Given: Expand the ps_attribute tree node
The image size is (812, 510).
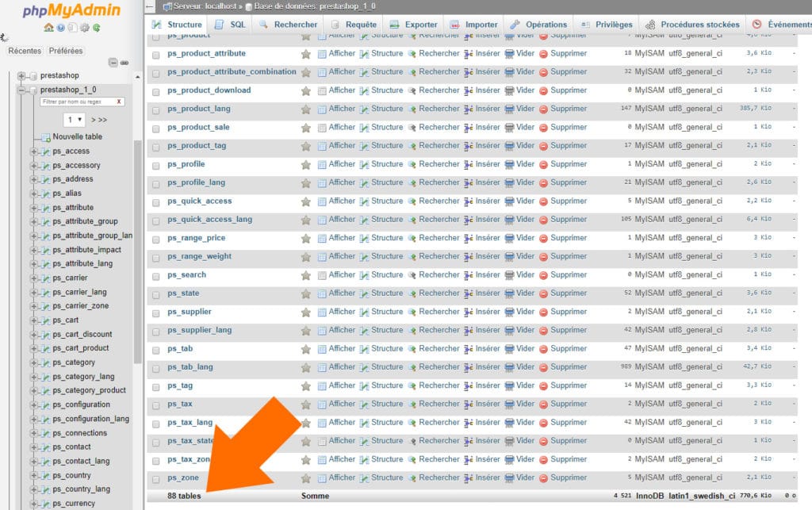Looking at the screenshot, I should (33, 208).
